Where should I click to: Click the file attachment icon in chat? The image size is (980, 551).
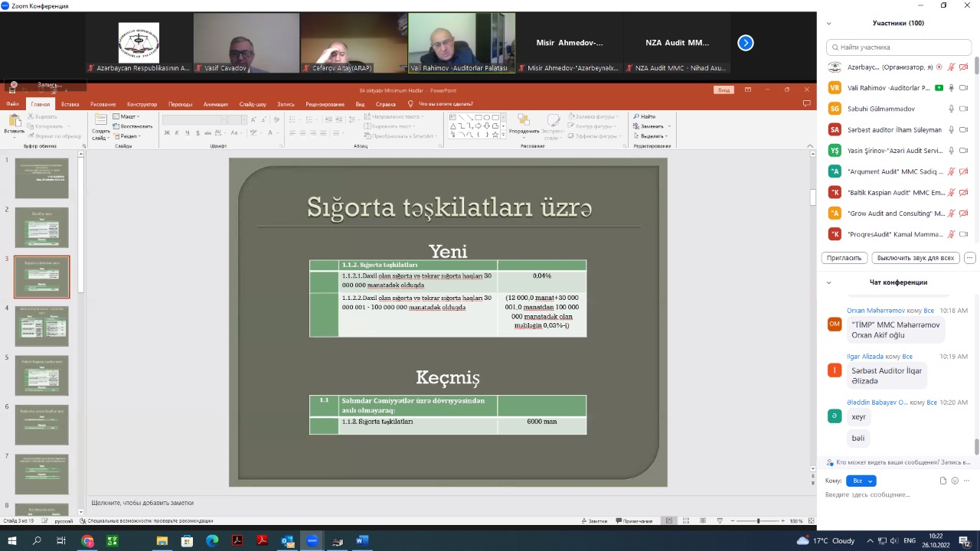click(x=943, y=481)
